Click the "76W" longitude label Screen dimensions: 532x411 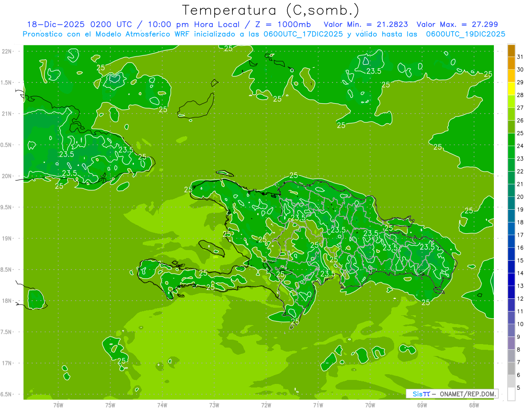(x=58, y=405)
